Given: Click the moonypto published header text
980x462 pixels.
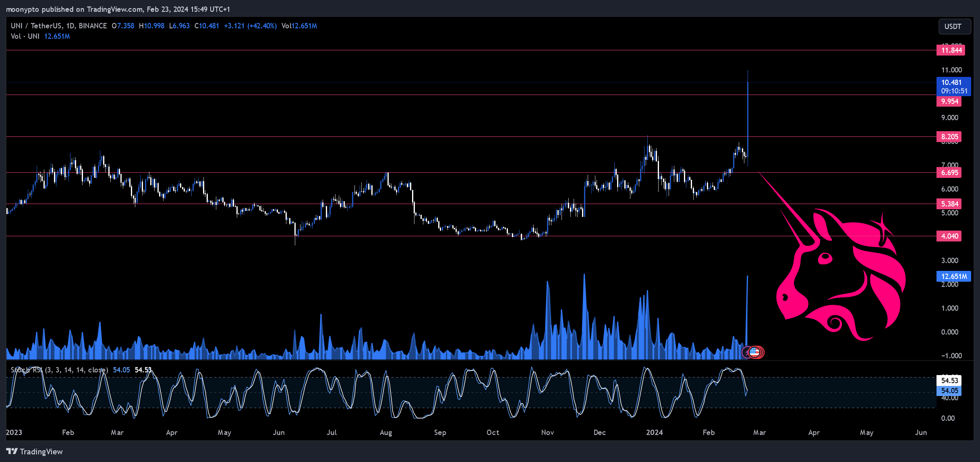Looking at the screenshot, I should 118,9.
